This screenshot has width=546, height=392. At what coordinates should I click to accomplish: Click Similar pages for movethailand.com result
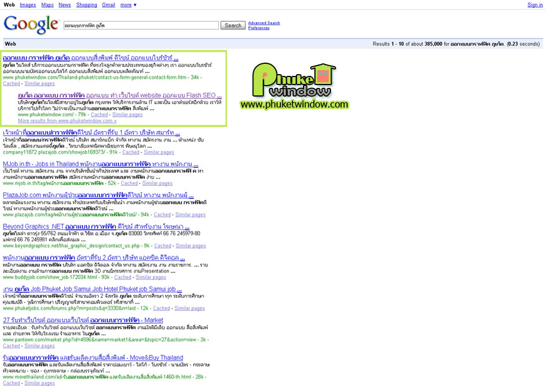tap(40, 383)
